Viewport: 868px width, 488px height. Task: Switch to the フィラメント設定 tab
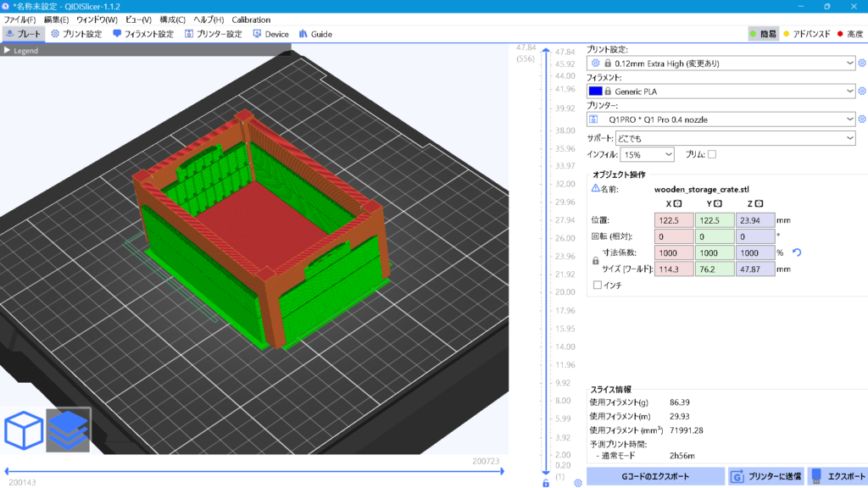143,35
